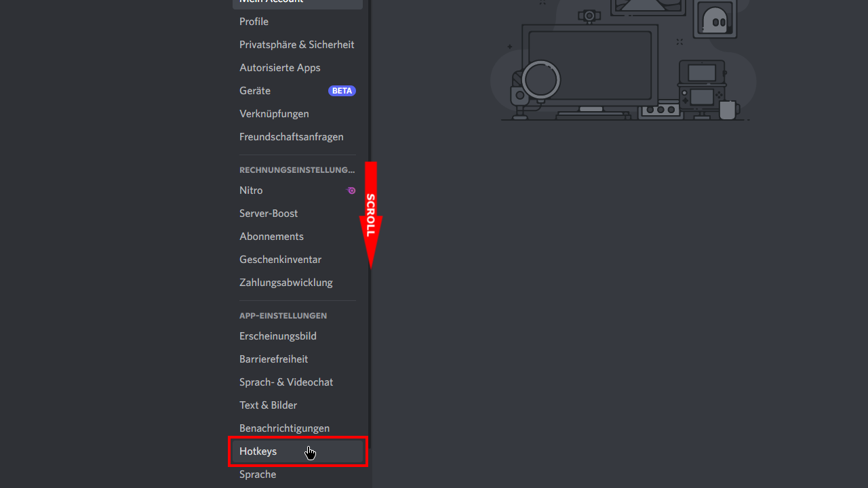Select Autorisierte Apps in the sidebar
The image size is (868, 488).
tap(297, 68)
